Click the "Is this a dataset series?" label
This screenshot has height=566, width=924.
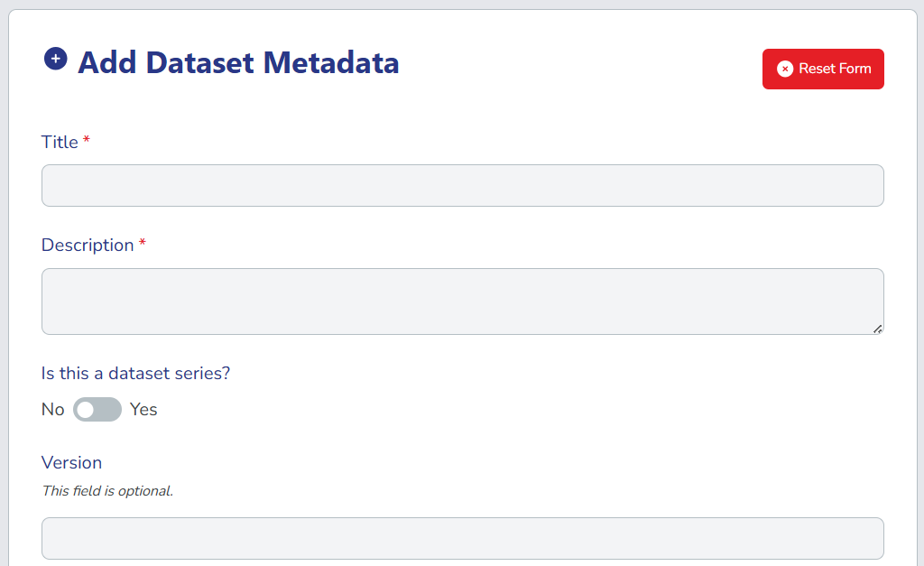point(135,373)
